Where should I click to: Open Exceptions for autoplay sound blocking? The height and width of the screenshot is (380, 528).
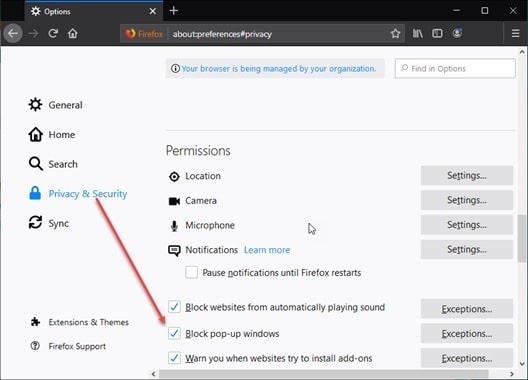tap(467, 309)
